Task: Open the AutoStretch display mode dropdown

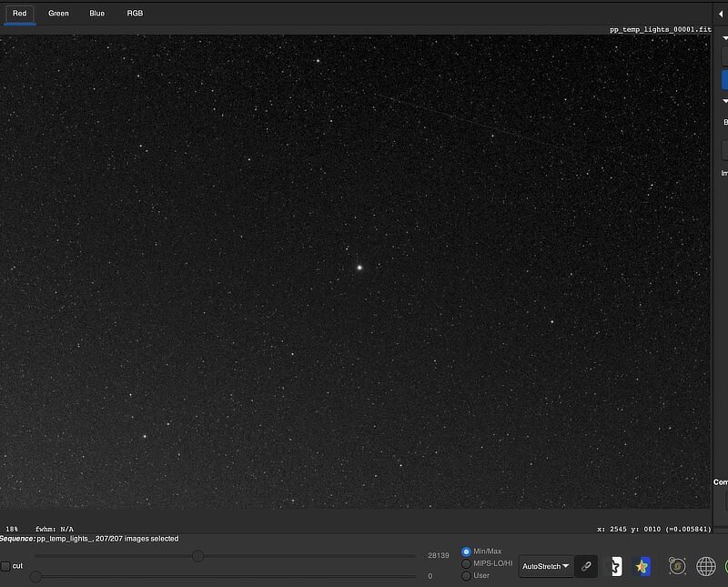Action: [x=546, y=566]
